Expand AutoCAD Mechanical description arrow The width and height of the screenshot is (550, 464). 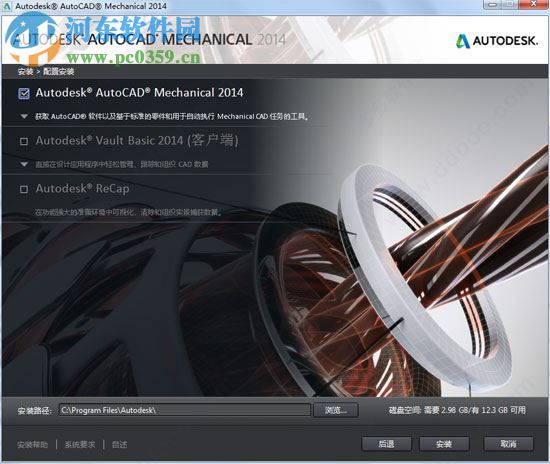[x=24, y=116]
